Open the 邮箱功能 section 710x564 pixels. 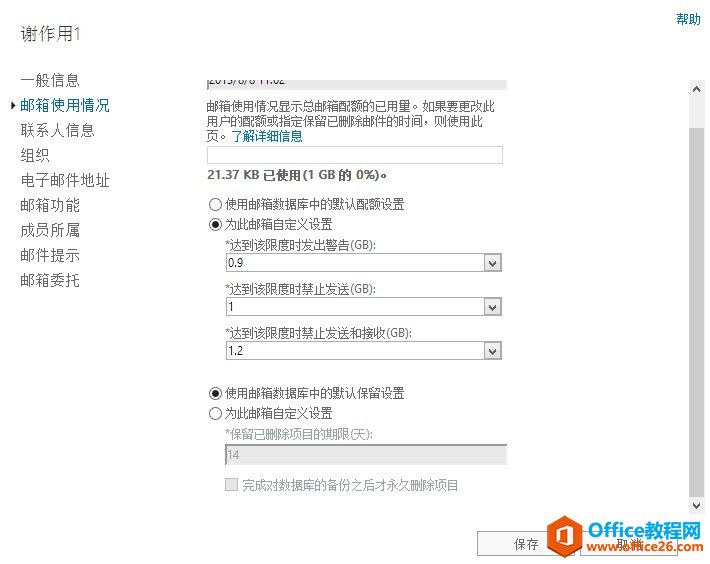50,205
